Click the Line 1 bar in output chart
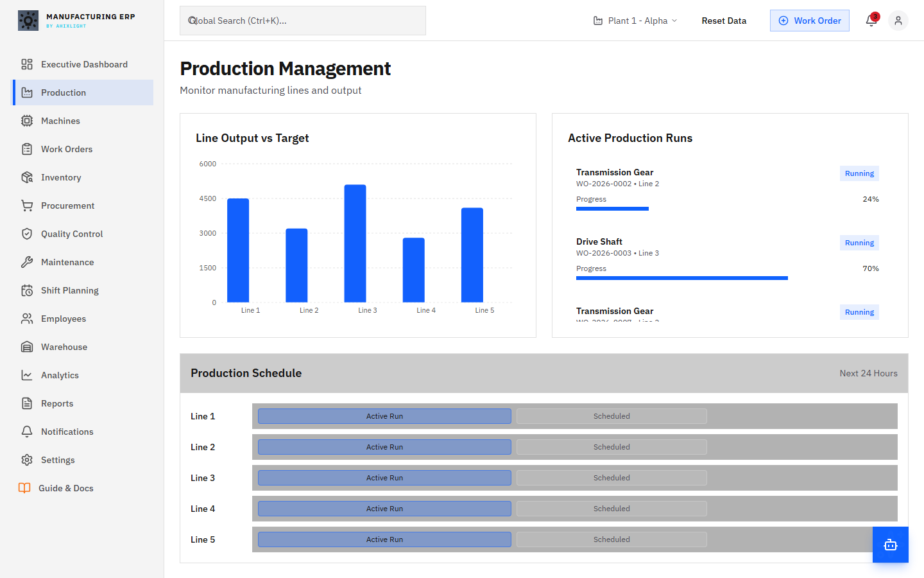Viewport: 924px width, 578px height. pyautogui.click(x=238, y=250)
